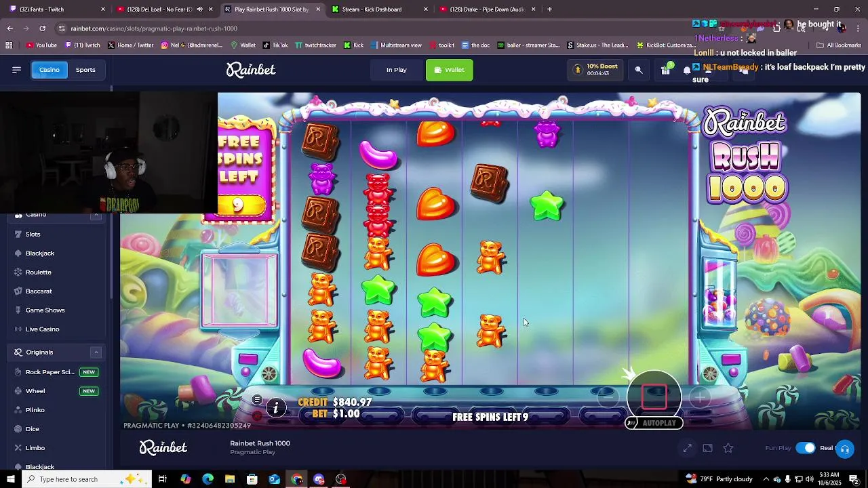
Task: Open the site search magnifier
Action: [639, 70]
